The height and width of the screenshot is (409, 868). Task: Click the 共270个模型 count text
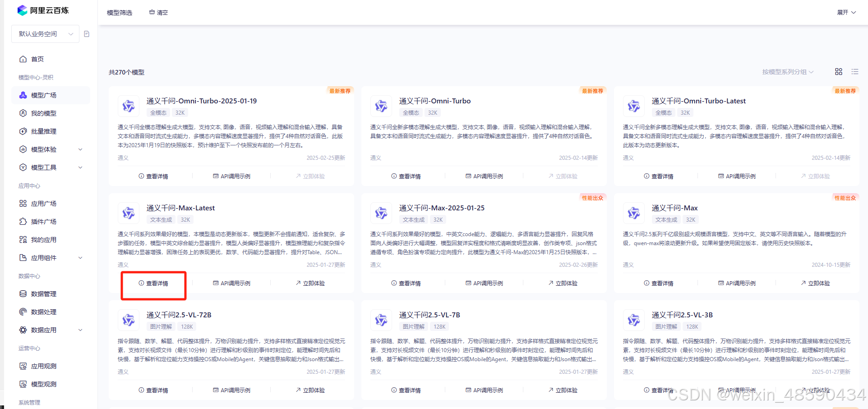click(x=126, y=72)
